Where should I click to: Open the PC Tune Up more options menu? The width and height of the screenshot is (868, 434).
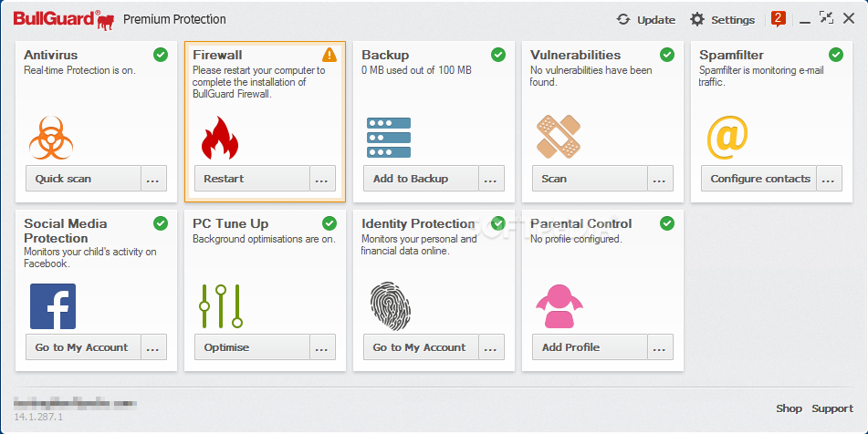pyautogui.click(x=323, y=346)
